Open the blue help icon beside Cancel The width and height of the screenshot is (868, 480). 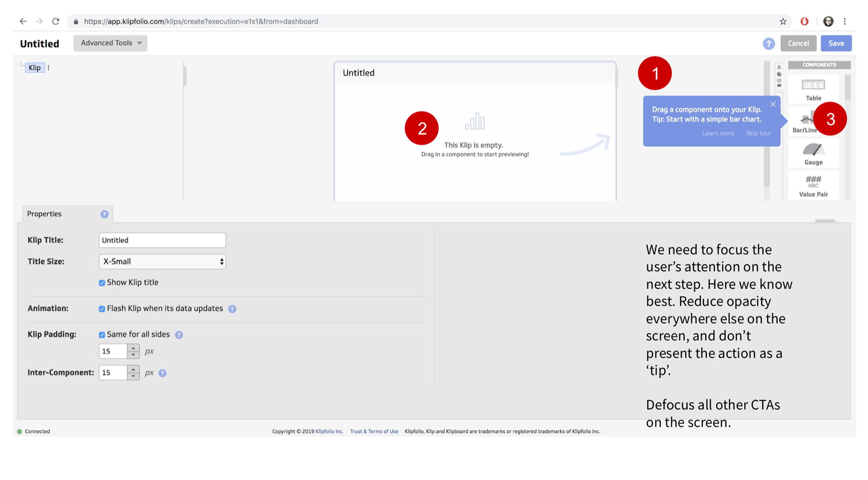pos(769,43)
